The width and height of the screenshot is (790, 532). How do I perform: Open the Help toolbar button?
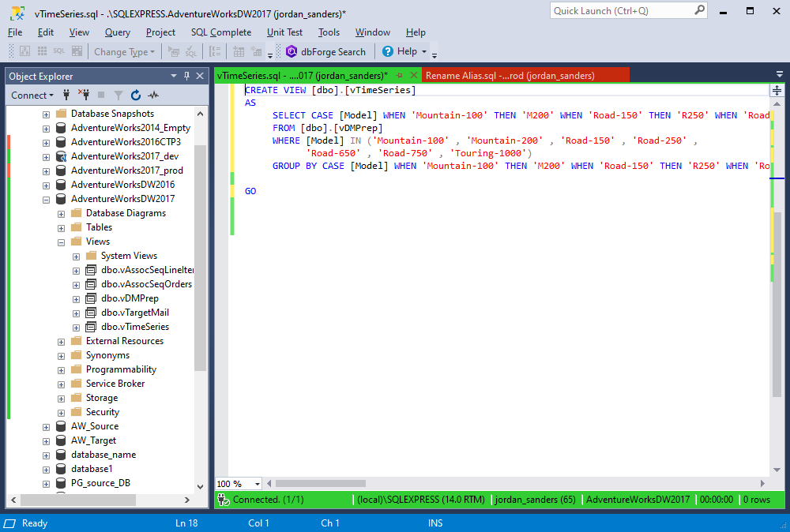point(404,51)
